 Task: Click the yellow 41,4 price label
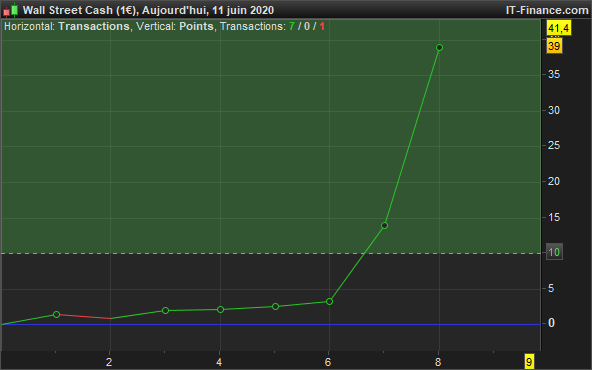tap(559, 28)
